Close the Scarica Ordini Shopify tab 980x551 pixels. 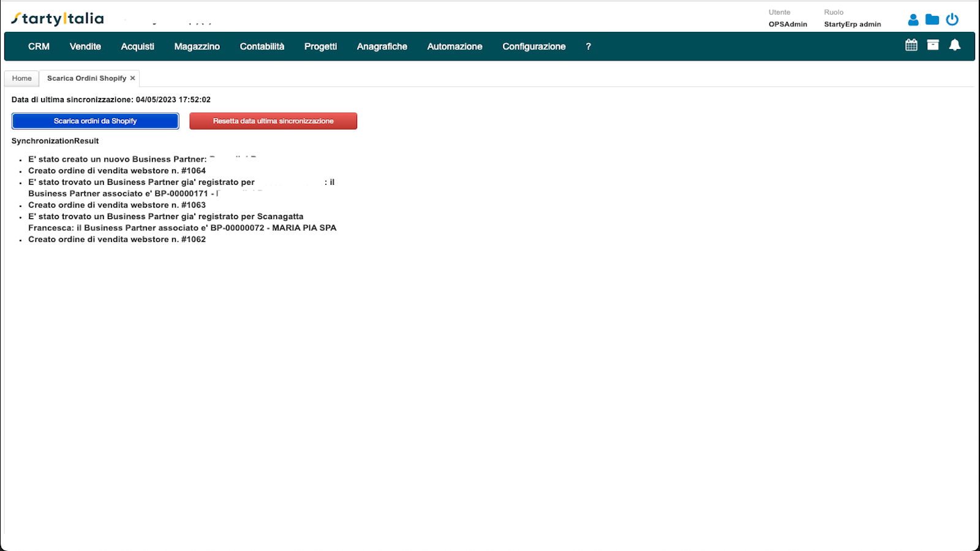pyautogui.click(x=132, y=78)
